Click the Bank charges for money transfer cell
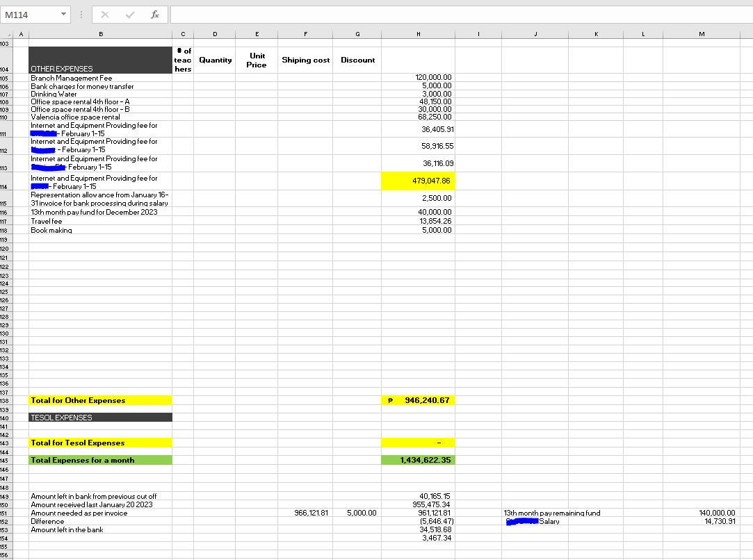Image resolution: width=753 pixels, height=560 pixels. click(100, 86)
